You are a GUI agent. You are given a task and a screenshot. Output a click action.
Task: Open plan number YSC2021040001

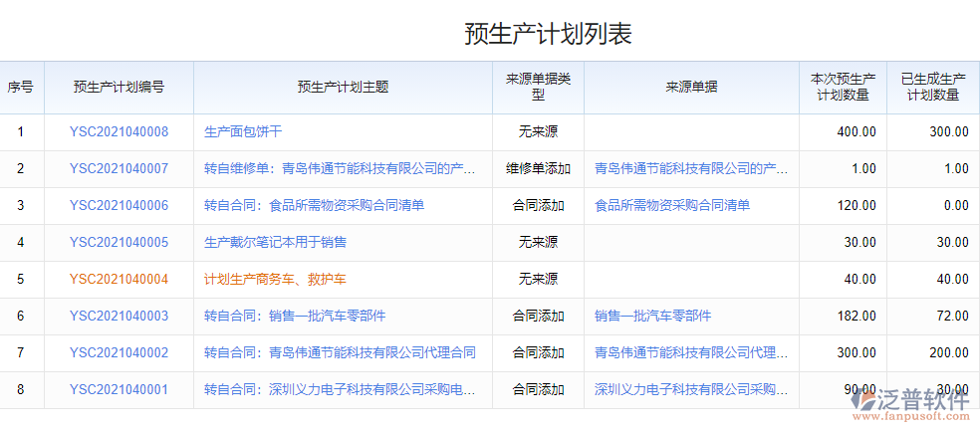click(x=119, y=389)
